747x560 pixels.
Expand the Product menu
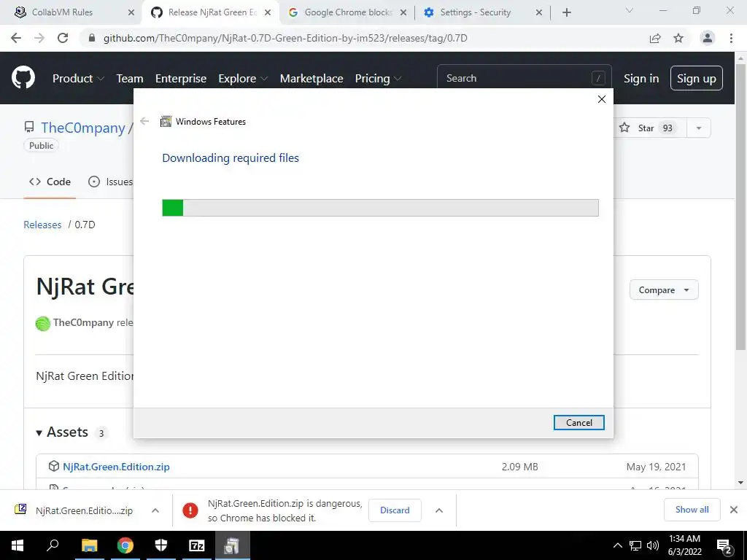78,79
